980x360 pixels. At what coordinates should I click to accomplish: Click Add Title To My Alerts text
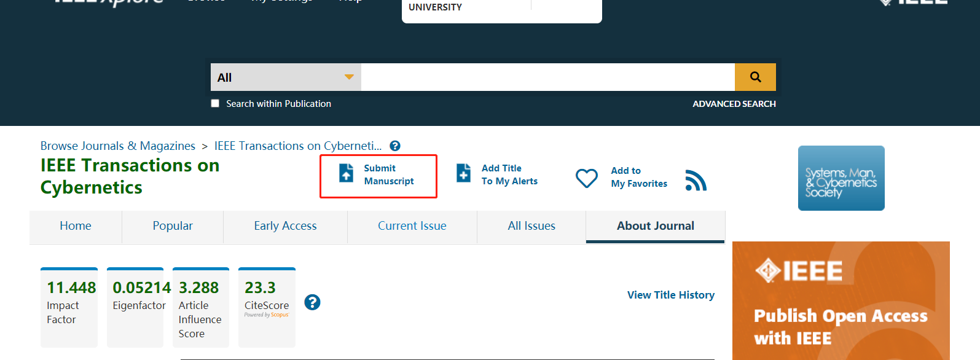(x=509, y=174)
